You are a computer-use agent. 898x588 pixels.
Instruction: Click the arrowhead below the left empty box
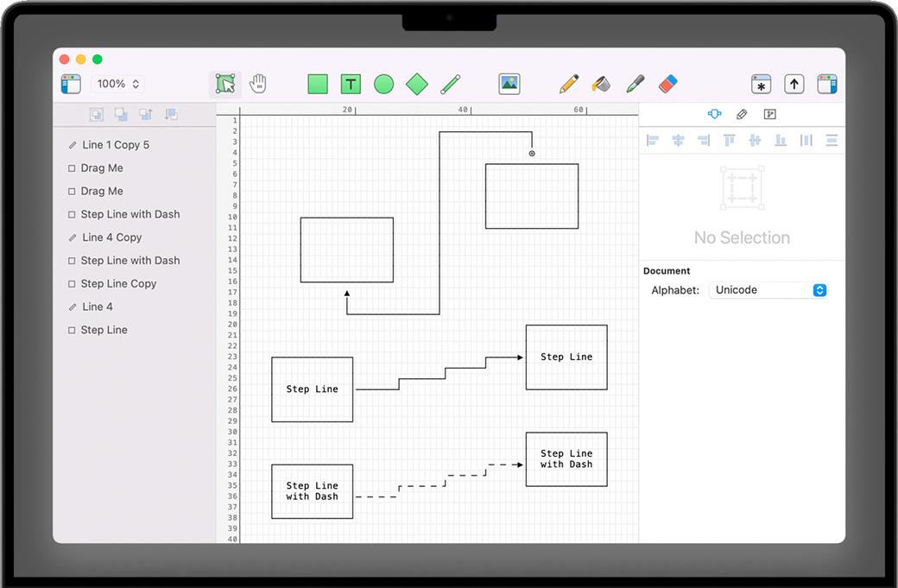pos(346,294)
